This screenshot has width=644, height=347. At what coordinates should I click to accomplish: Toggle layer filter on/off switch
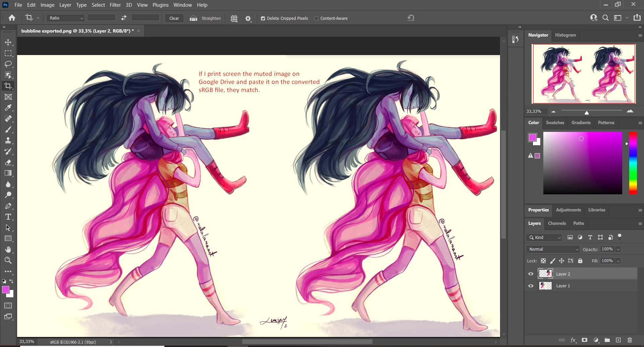click(620, 237)
